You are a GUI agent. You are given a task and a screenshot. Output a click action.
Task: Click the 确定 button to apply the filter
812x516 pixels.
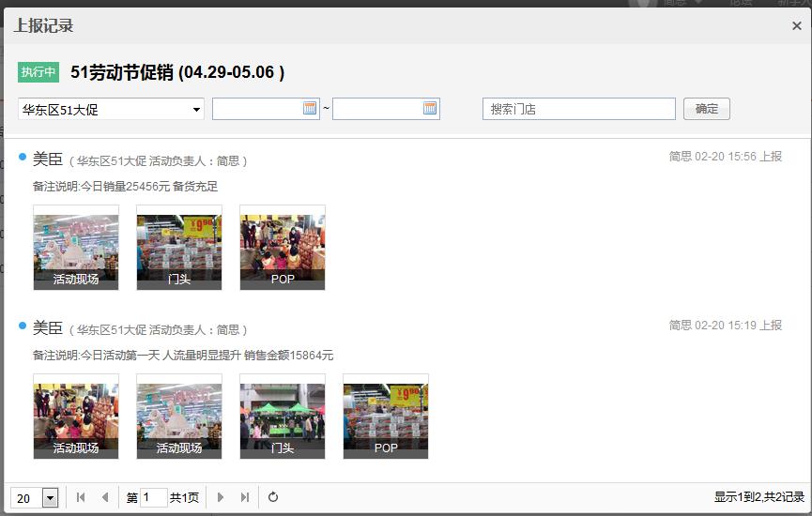(x=706, y=109)
